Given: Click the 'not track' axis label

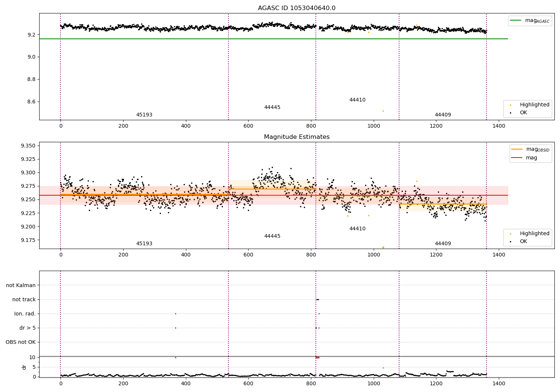Looking at the screenshot, I should tap(24, 300).
